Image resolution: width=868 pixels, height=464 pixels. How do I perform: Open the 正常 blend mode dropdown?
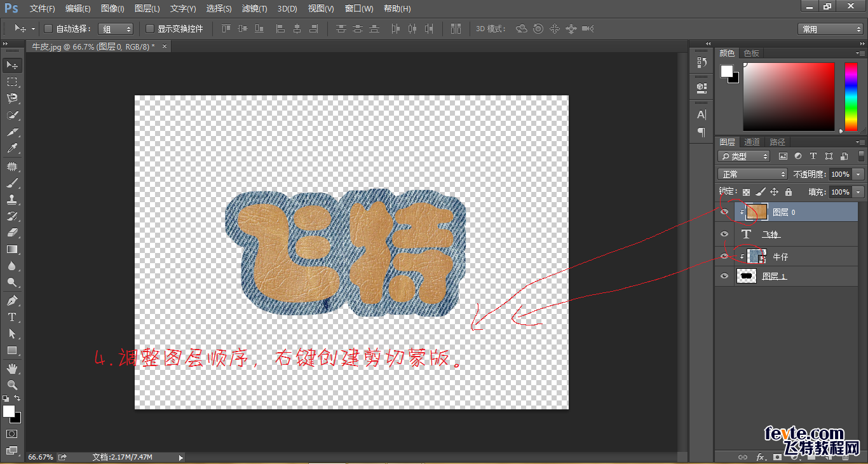tap(752, 174)
